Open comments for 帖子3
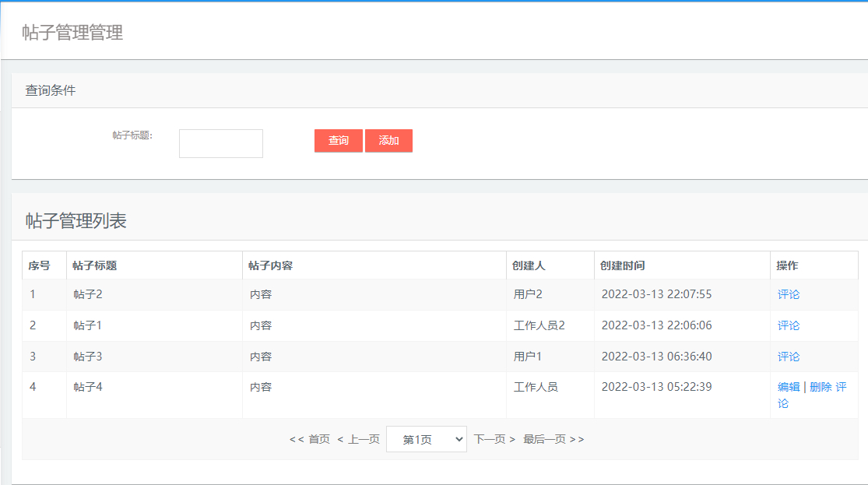868x485 pixels. click(789, 356)
